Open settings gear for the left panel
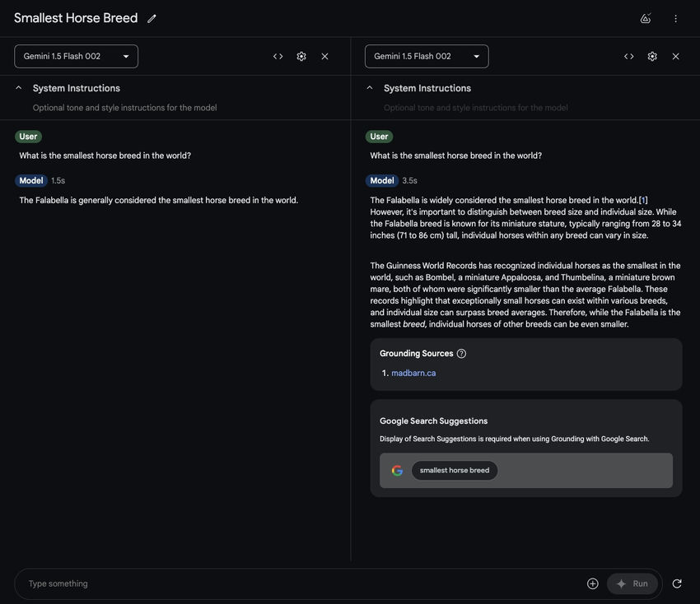The image size is (700, 604). (x=301, y=56)
